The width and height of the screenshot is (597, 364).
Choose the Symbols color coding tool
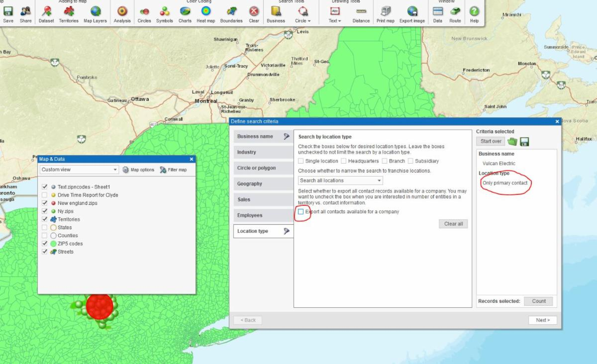(x=165, y=14)
